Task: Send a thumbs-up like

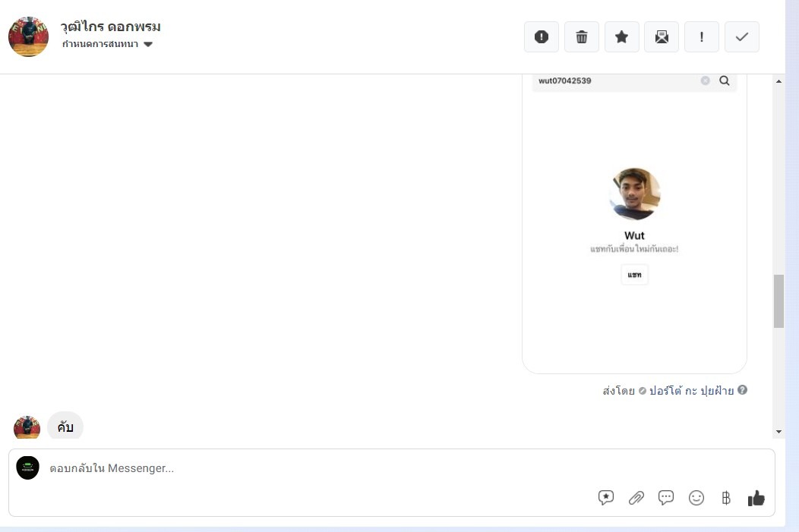Action: click(756, 498)
